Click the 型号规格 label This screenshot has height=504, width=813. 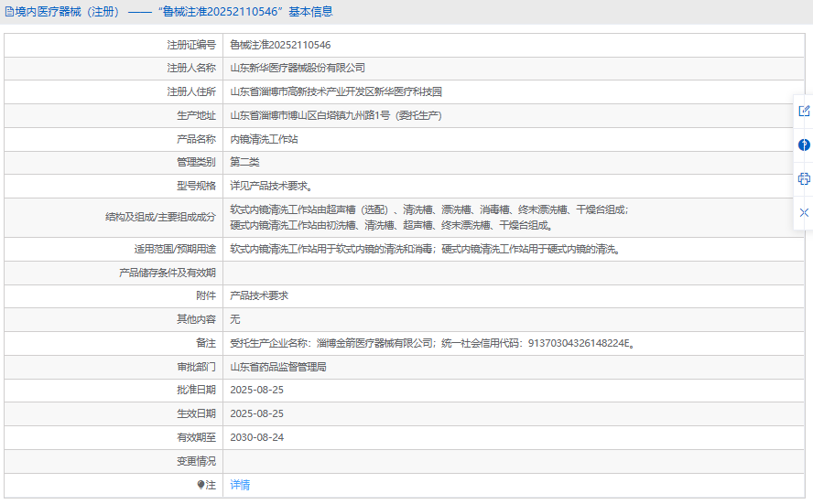coord(197,186)
